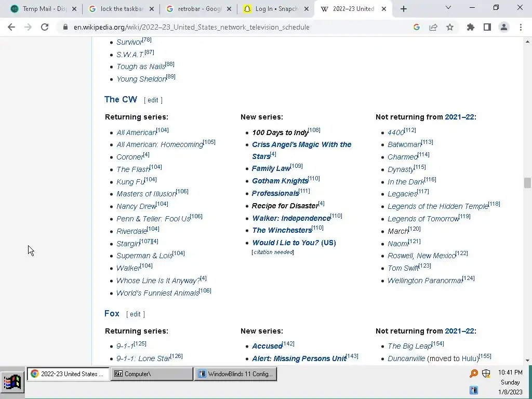The height and width of the screenshot is (399, 532).
Task: Click the address bar URL
Action: pos(191,27)
